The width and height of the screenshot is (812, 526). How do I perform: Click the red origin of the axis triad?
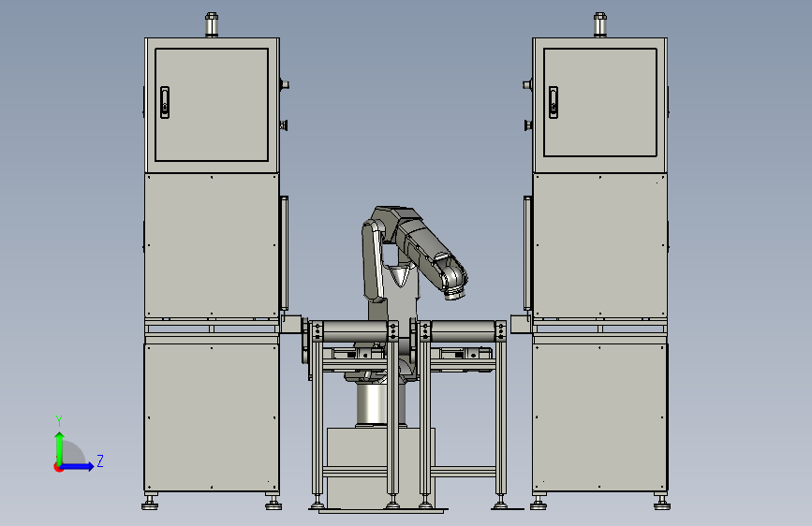[x=58, y=467]
